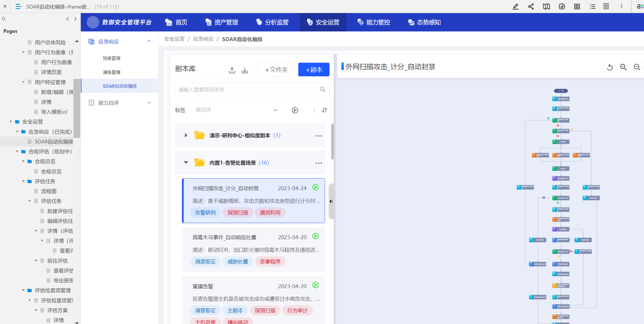
Task: Collapse the 用户特征管理 tree node
Action: (23, 82)
